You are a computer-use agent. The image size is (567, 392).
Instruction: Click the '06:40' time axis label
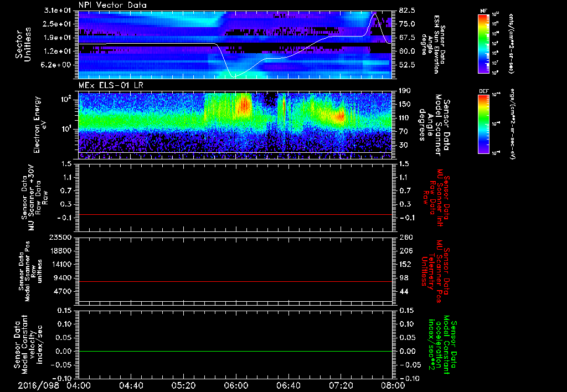pos(288,385)
